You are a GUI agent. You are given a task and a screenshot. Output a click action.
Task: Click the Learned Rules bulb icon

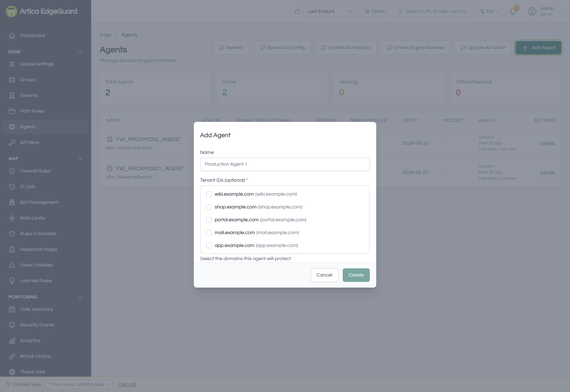tap(12, 281)
